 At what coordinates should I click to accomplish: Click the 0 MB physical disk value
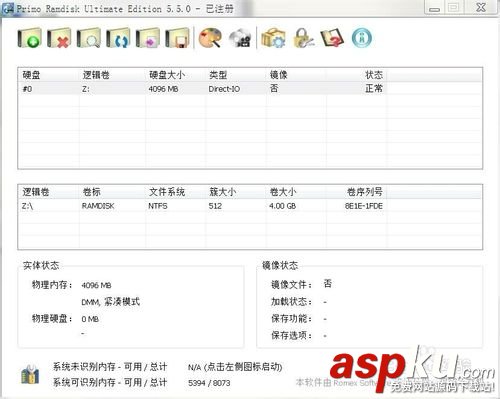[x=90, y=319]
